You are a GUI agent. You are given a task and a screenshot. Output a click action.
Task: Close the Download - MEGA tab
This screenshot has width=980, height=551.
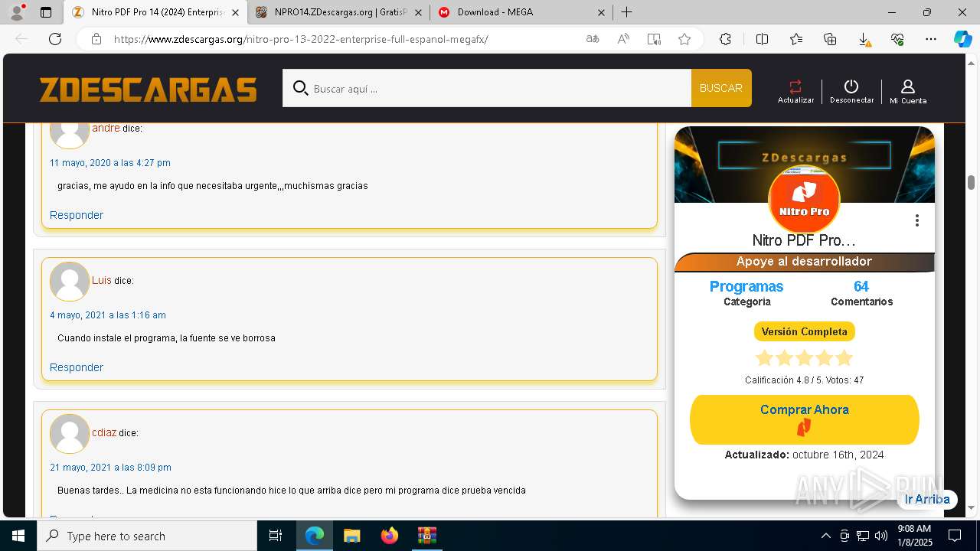(601, 12)
